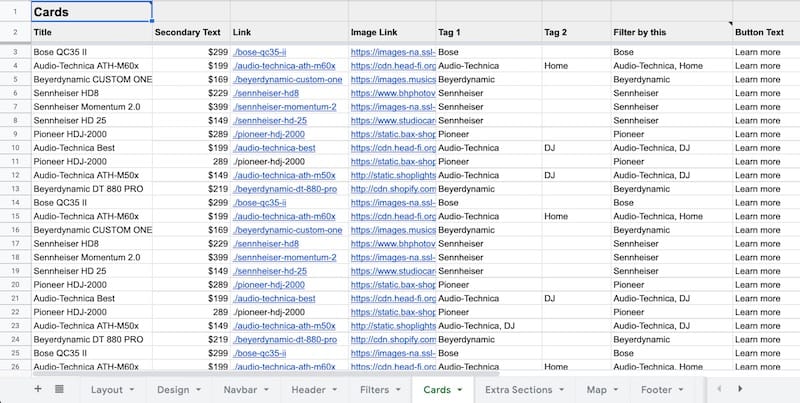Open the Map sheet tab
The width and height of the screenshot is (800, 403).
596,390
